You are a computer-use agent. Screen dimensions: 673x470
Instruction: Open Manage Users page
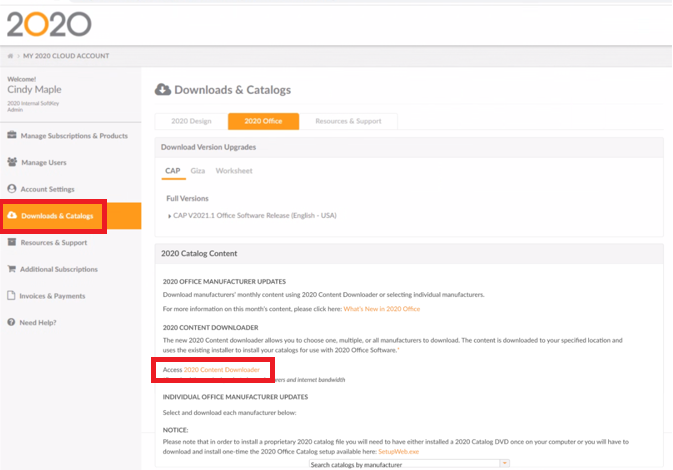(44, 162)
